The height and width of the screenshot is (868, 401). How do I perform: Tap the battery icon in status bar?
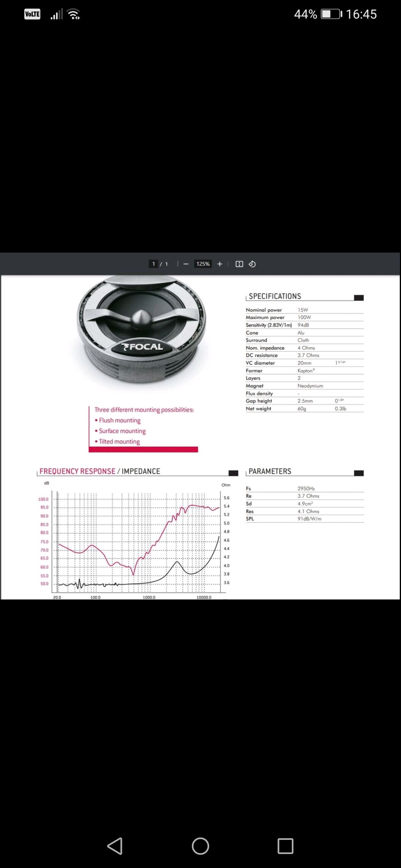point(331,14)
